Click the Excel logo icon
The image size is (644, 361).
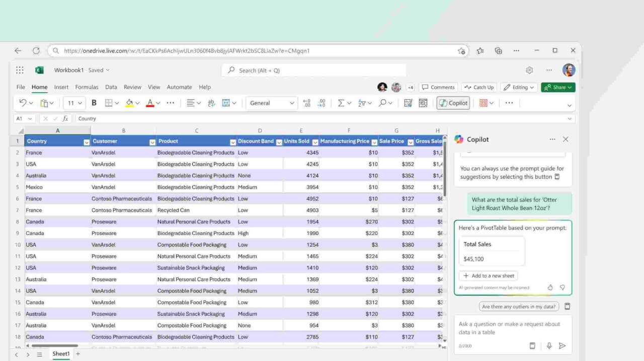pyautogui.click(x=39, y=70)
